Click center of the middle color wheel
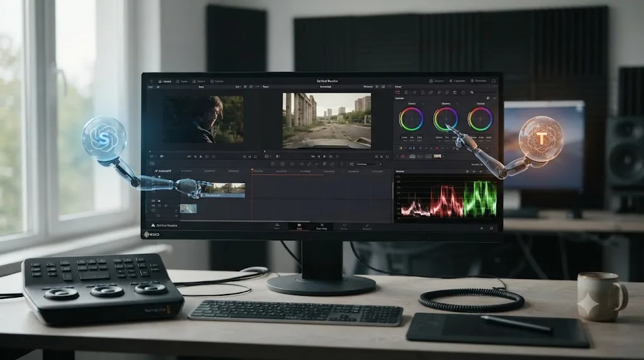Viewport: 644px width, 360px height. (x=446, y=119)
